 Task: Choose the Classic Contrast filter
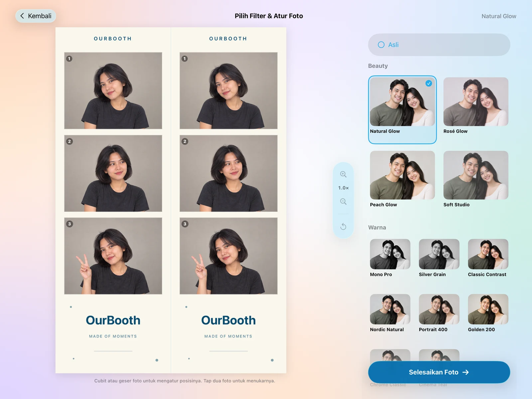click(x=488, y=258)
